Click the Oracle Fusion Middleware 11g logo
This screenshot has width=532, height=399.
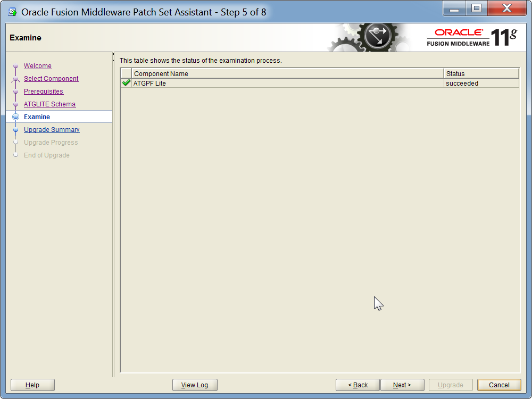[x=472, y=37]
